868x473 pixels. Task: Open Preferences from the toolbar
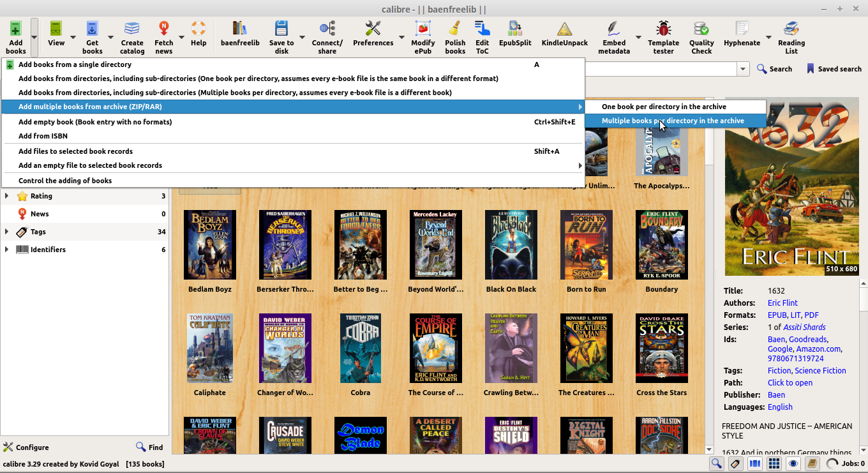tap(373, 29)
